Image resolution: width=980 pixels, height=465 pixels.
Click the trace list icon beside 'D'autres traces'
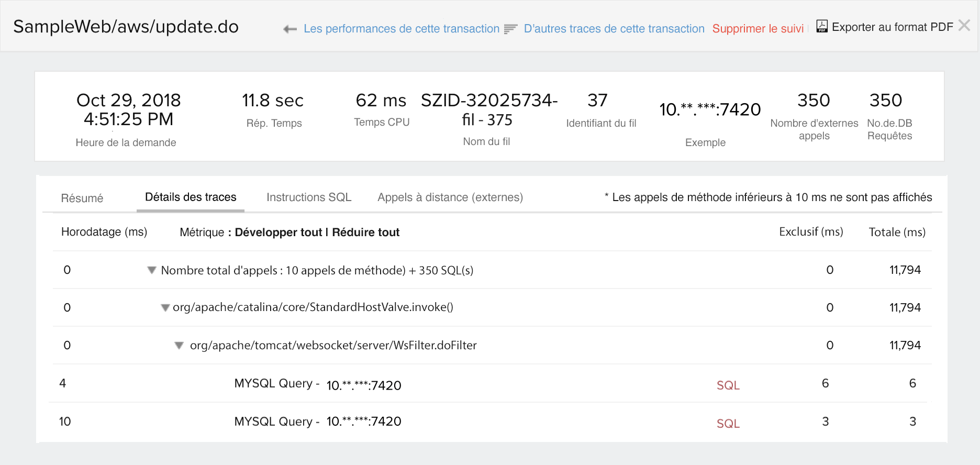(x=510, y=29)
